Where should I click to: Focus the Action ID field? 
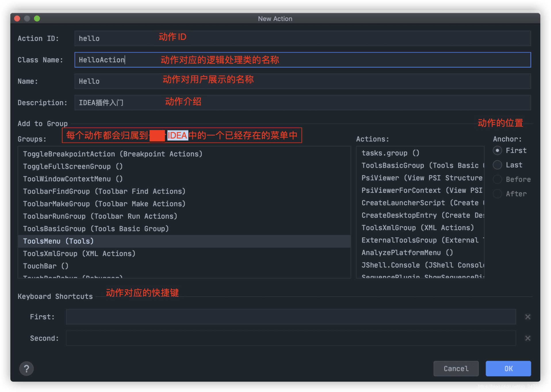tap(303, 39)
